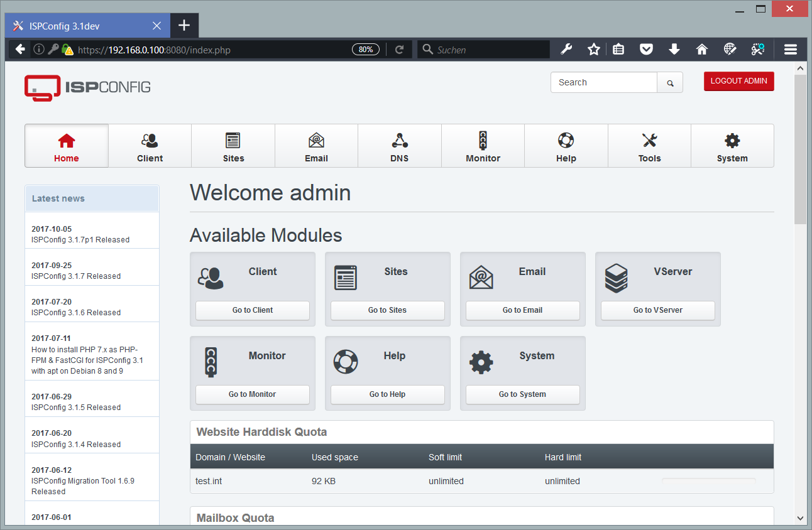
Task: Click the Go to Monitor button
Action: tap(253, 394)
